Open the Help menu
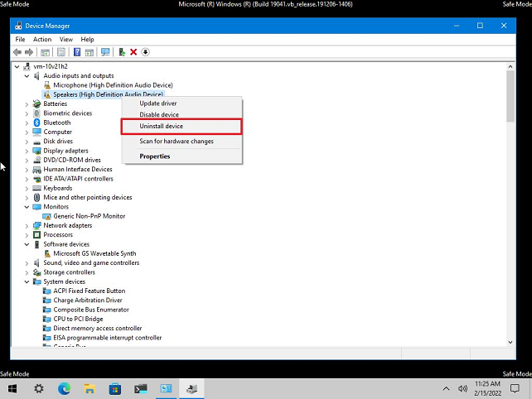 coord(87,40)
